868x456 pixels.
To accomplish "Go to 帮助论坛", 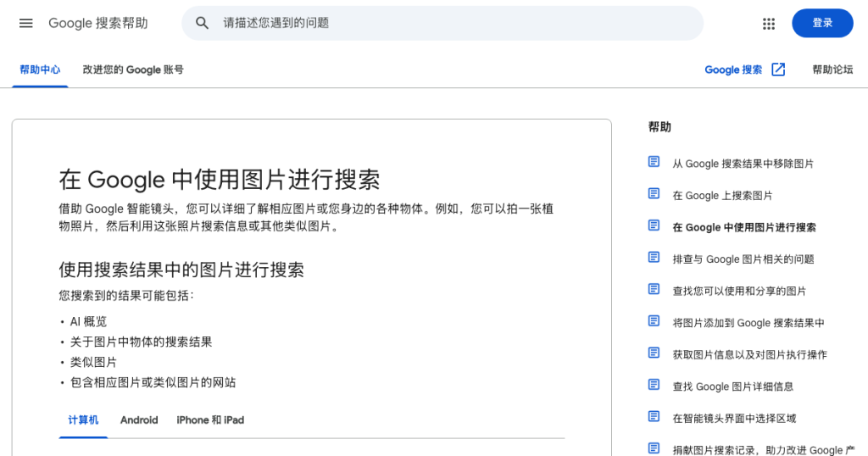I will [832, 70].
